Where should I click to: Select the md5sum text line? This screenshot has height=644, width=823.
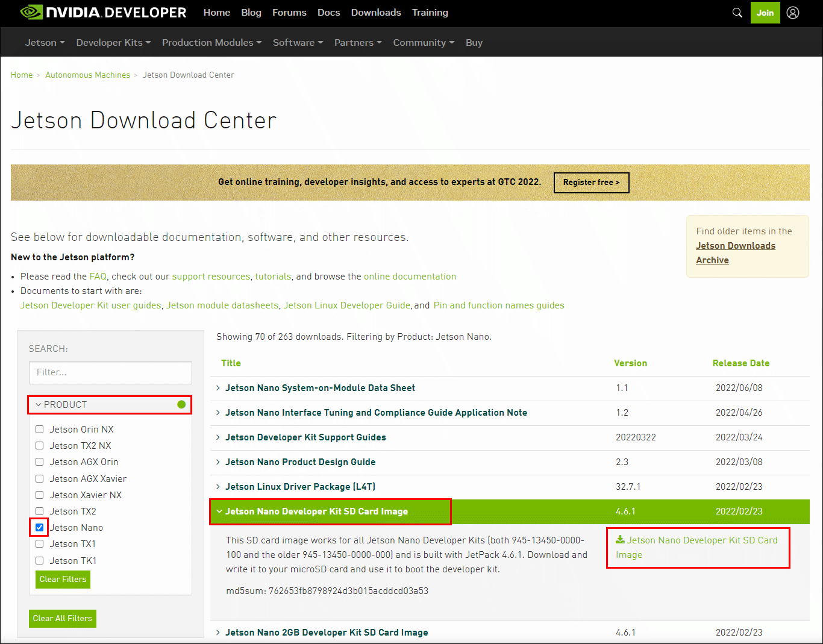pos(327,591)
